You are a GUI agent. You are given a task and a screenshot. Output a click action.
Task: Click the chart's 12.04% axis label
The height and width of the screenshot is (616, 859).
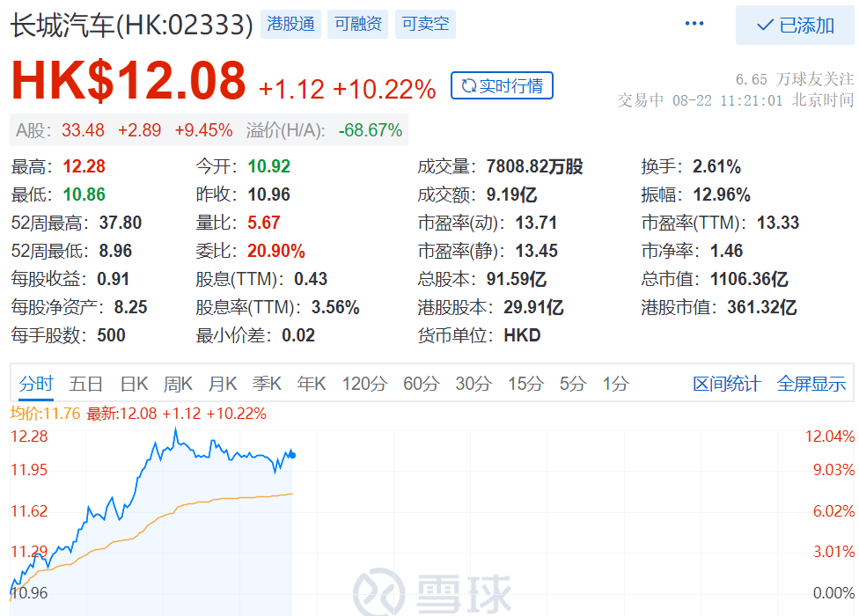tap(829, 436)
